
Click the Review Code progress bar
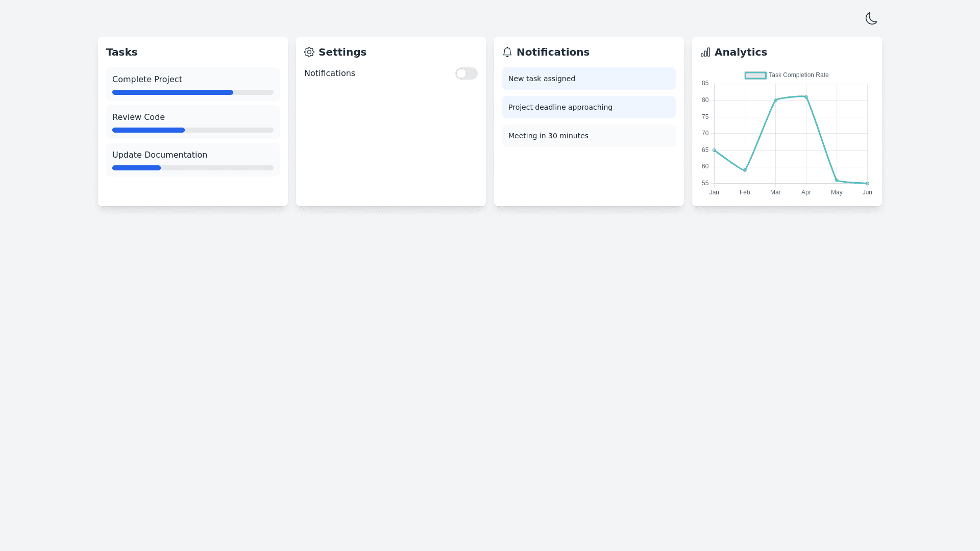click(192, 130)
